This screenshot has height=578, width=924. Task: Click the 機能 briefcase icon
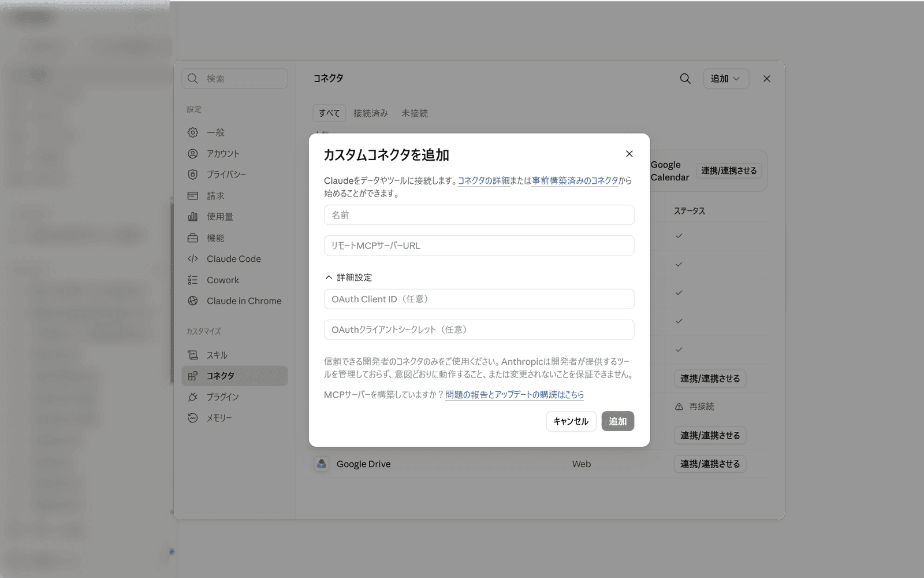[193, 238]
